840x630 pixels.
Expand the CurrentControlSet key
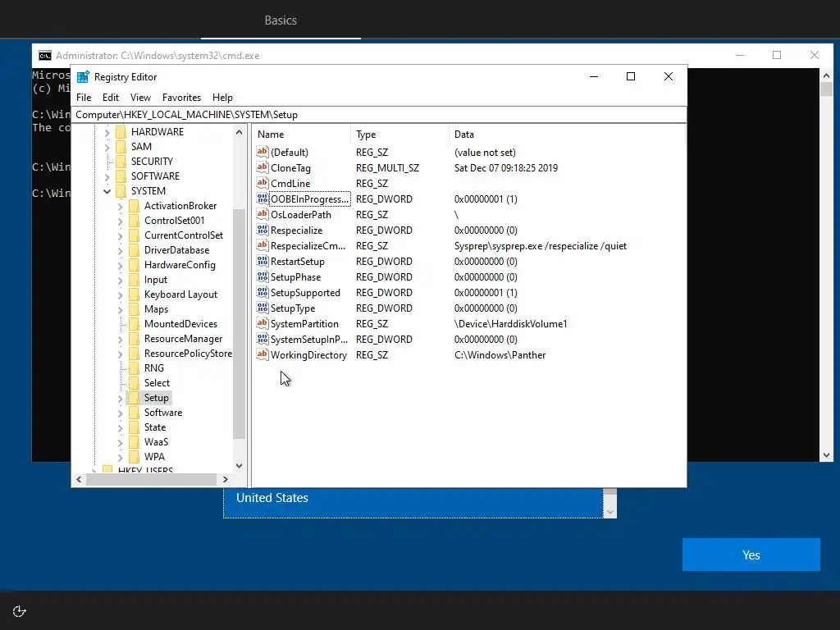click(120, 235)
